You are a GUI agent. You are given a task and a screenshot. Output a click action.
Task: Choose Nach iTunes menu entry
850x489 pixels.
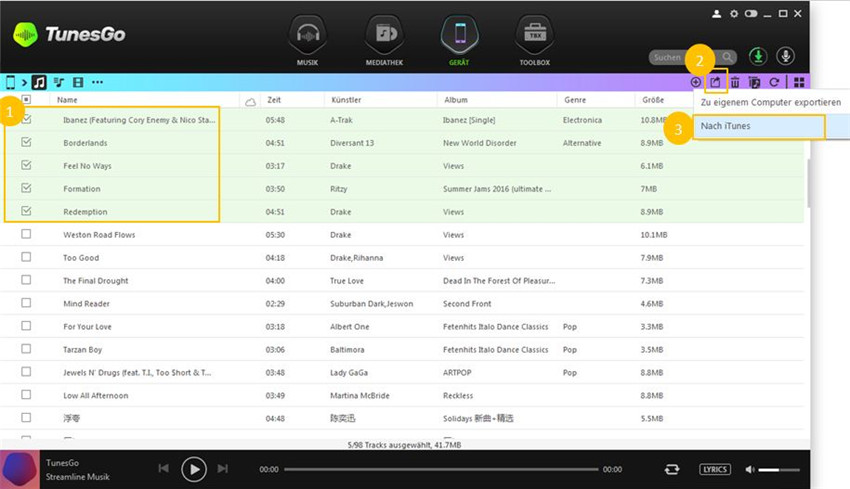(x=759, y=126)
